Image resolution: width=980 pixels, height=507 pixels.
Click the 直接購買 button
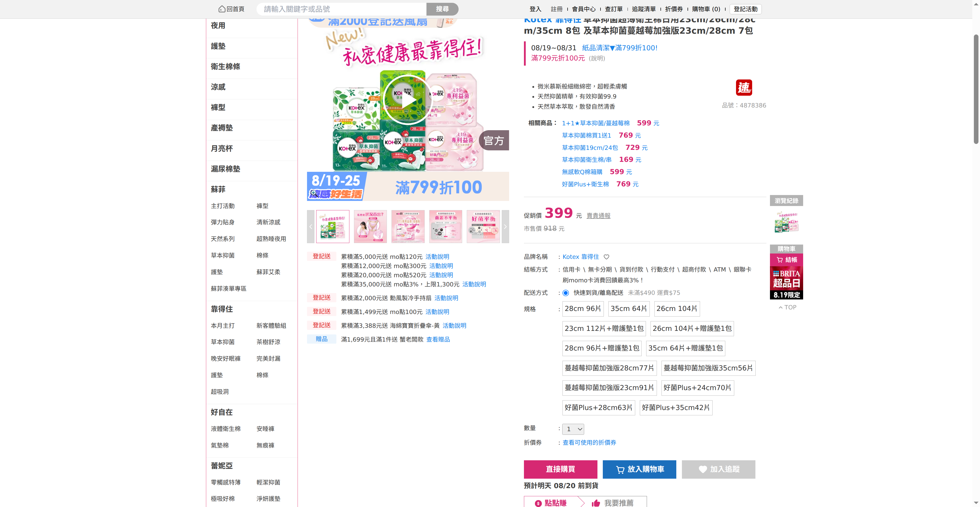tap(560, 469)
